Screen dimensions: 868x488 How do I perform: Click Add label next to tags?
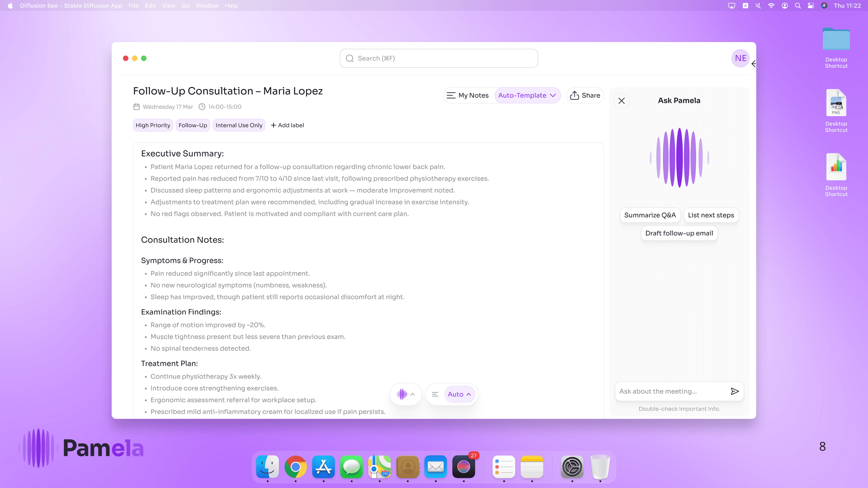287,125
